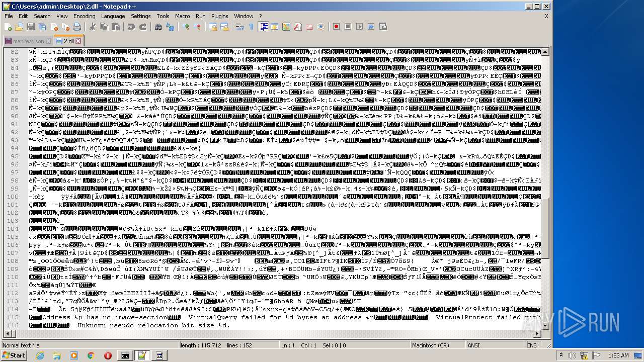
Task: Open the Encoding menu
Action: (84, 16)
